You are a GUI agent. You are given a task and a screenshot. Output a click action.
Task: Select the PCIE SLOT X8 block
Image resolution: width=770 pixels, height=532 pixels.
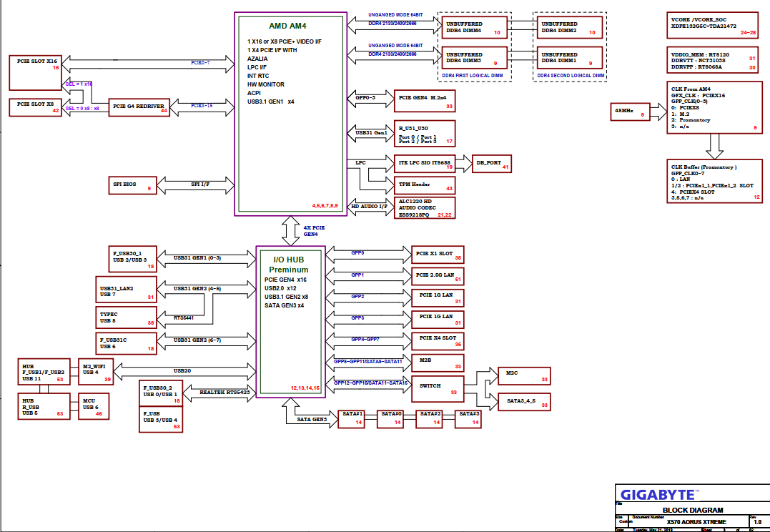point(35,107)
